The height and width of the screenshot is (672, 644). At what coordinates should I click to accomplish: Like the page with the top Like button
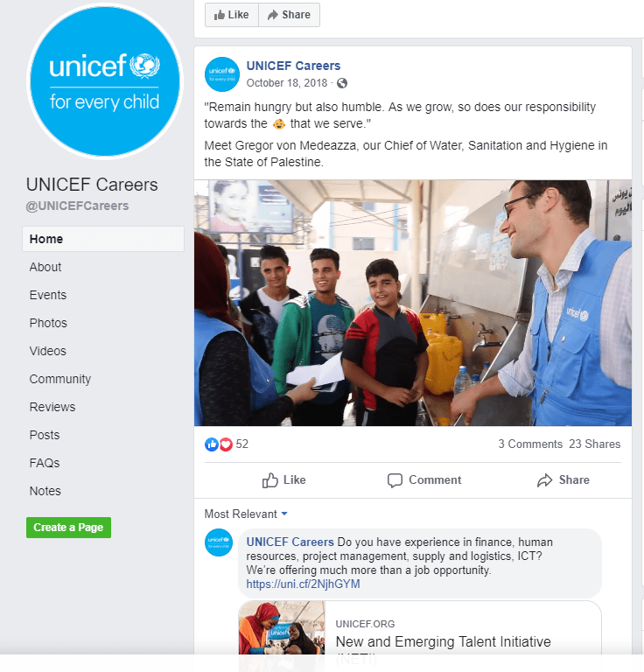pos(232,15)
